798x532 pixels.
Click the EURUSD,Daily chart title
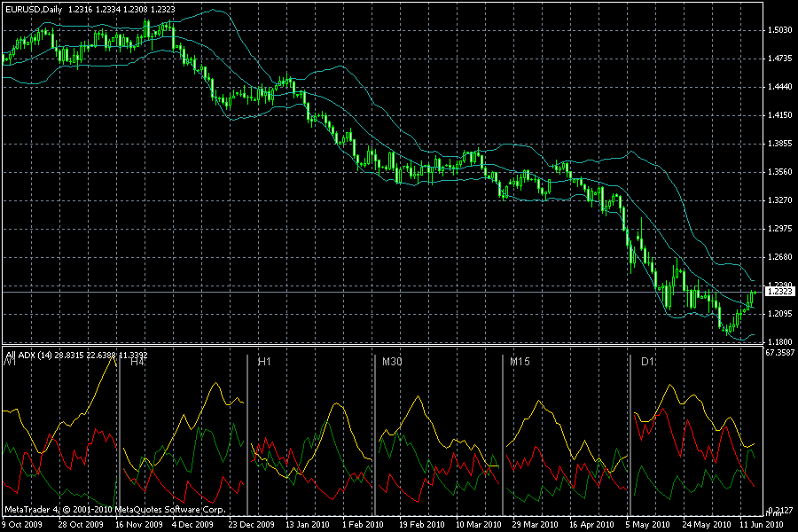point(34,10)
